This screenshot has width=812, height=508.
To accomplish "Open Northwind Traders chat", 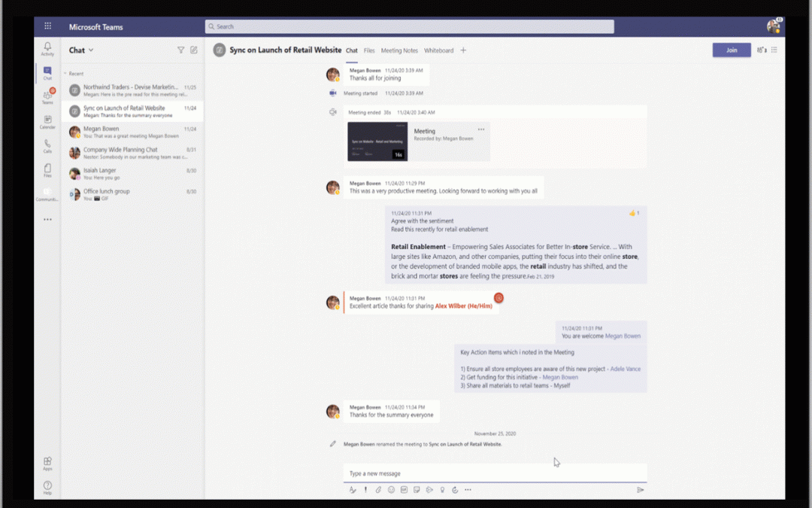I will tap(132, 90).
